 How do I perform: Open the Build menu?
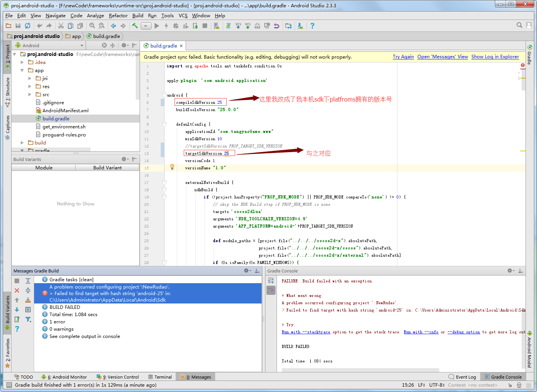tap(138, 16)
